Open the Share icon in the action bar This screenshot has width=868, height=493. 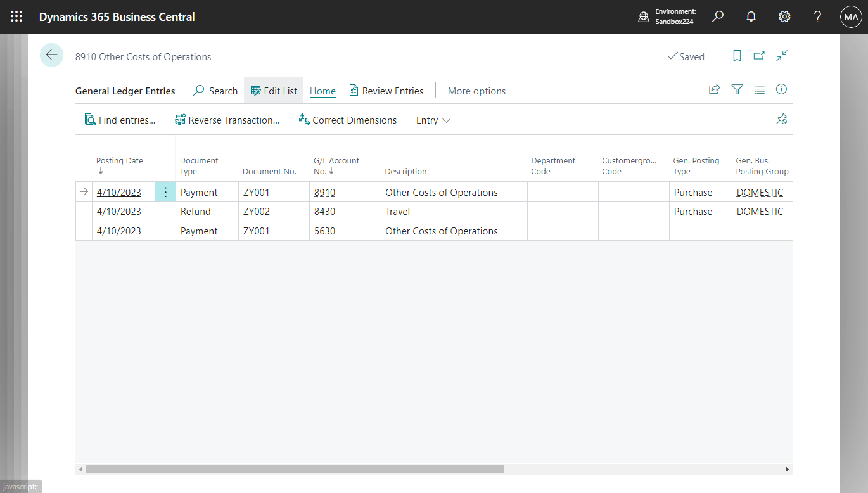coord(714,90)
